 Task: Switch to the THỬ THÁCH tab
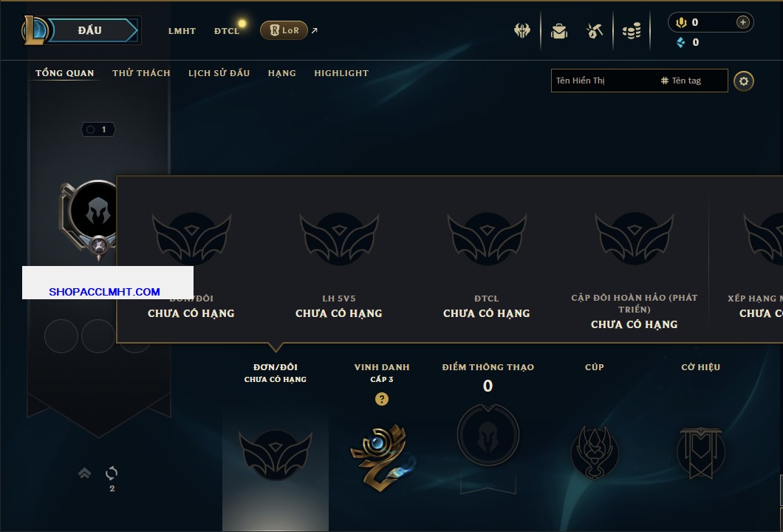[141, 73]
